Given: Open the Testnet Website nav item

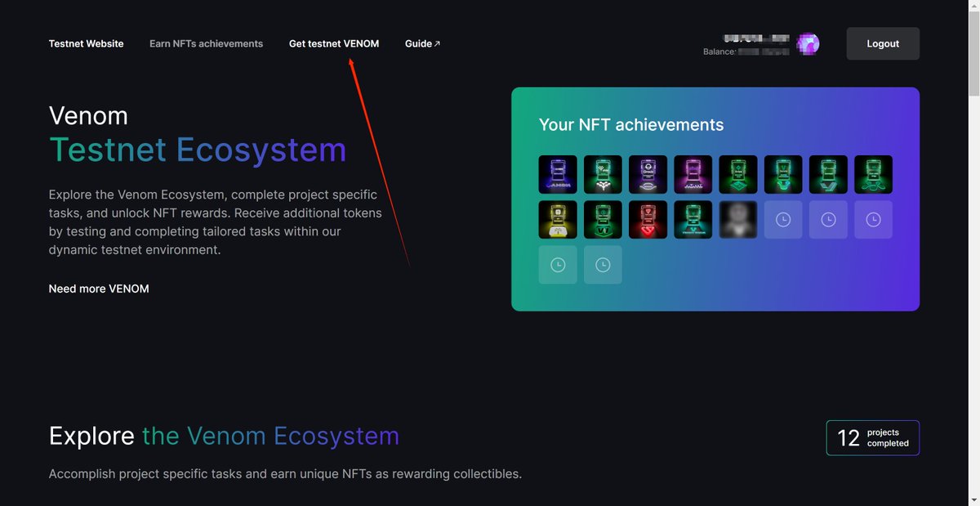Looking at the screenshot, I should (x=86, y=43).
